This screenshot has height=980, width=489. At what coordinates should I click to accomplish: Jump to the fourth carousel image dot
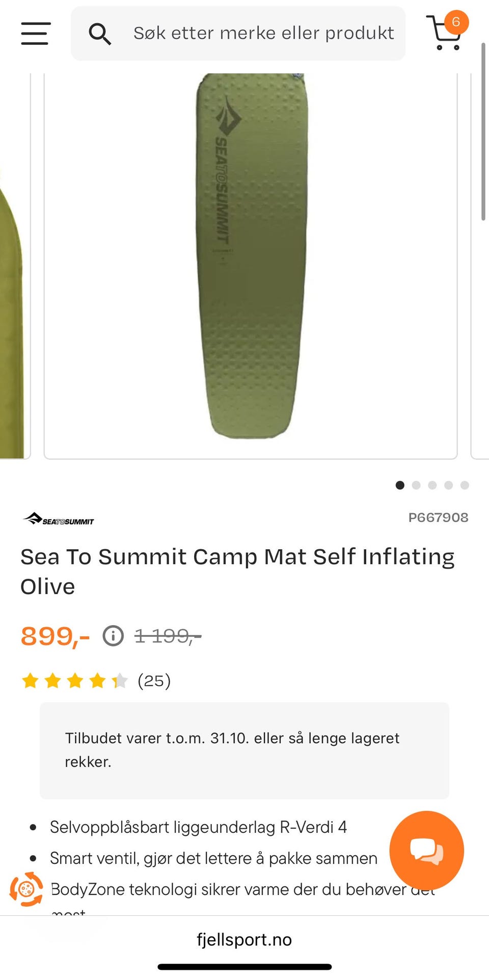coord(448,485)
